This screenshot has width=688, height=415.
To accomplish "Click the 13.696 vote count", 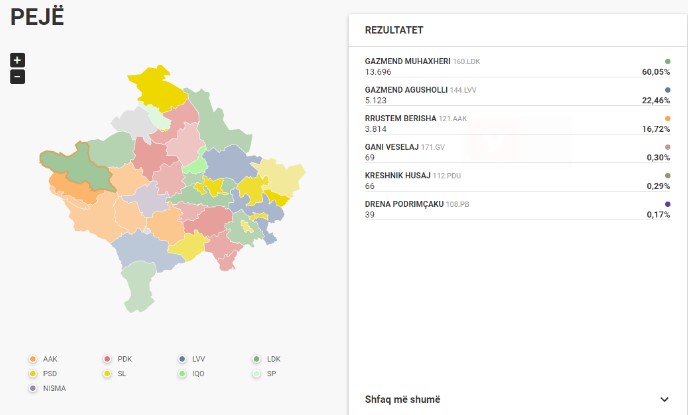I will pyautogui.click(x=378, y=72).
